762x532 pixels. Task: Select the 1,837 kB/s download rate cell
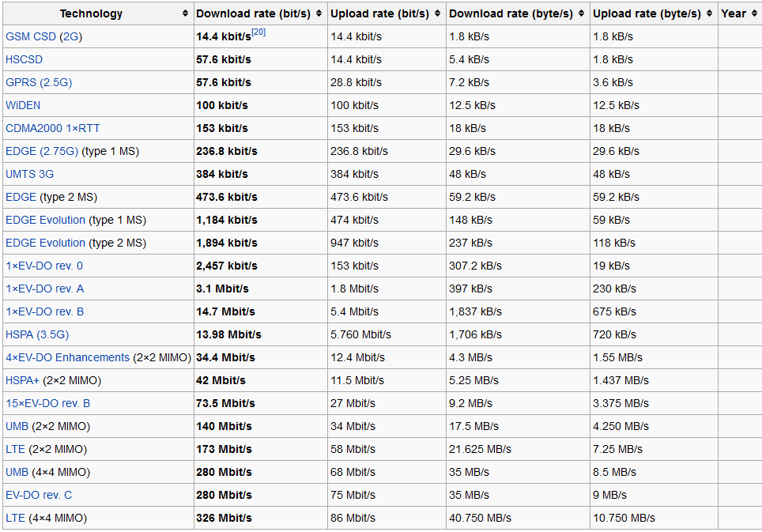pyautogui.click(x=518, y=311)
